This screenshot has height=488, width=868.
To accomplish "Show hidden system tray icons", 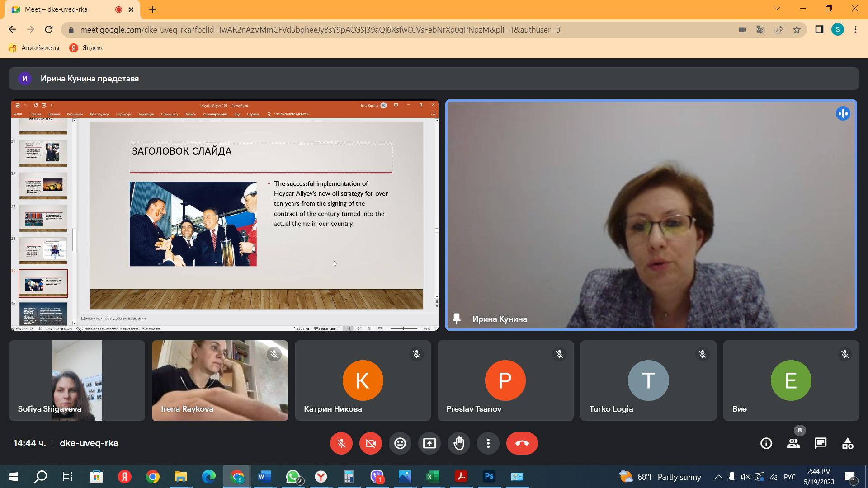I will (x=718, y=477).
